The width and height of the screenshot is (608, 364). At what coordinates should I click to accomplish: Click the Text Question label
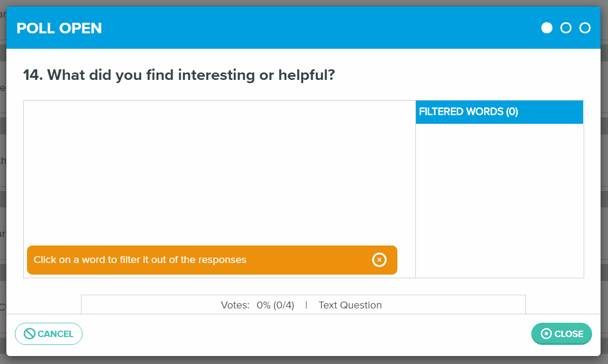[x=350, y=305]
